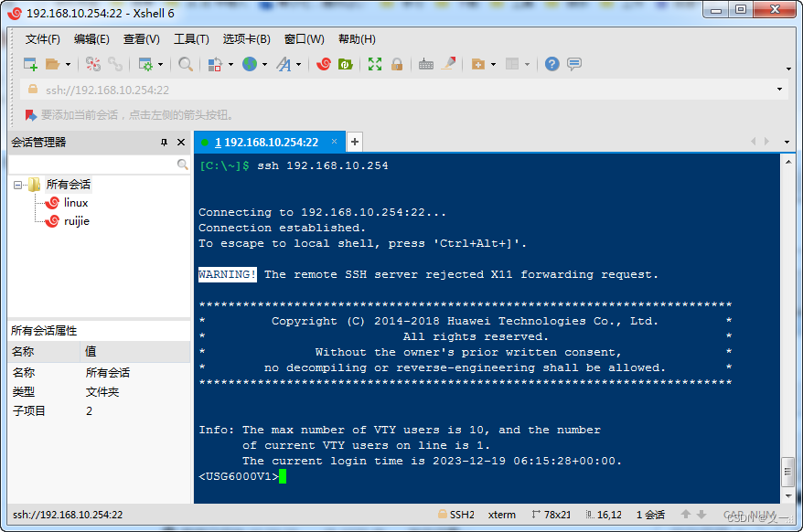Open the 选项卡(B) menu

[246, 39]
